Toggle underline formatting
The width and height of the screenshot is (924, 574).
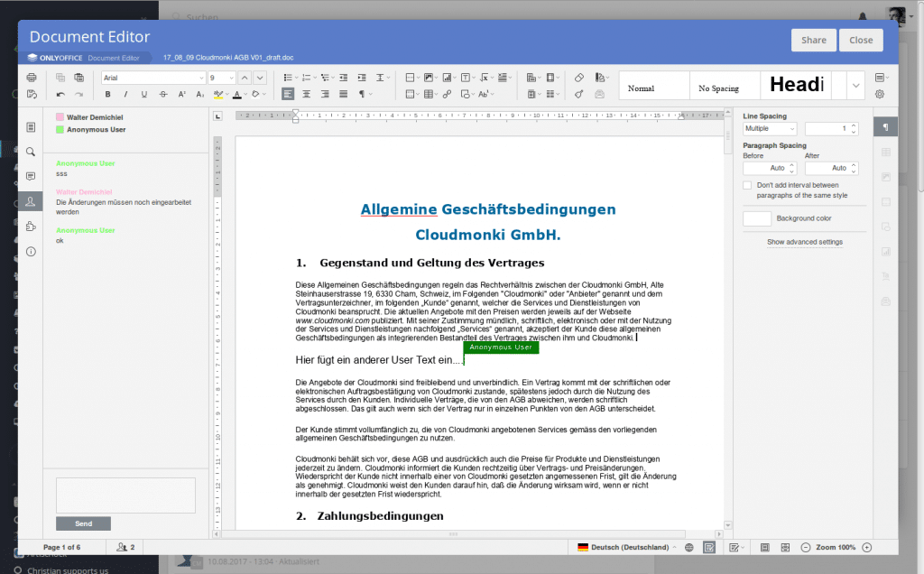pos(143,94)
